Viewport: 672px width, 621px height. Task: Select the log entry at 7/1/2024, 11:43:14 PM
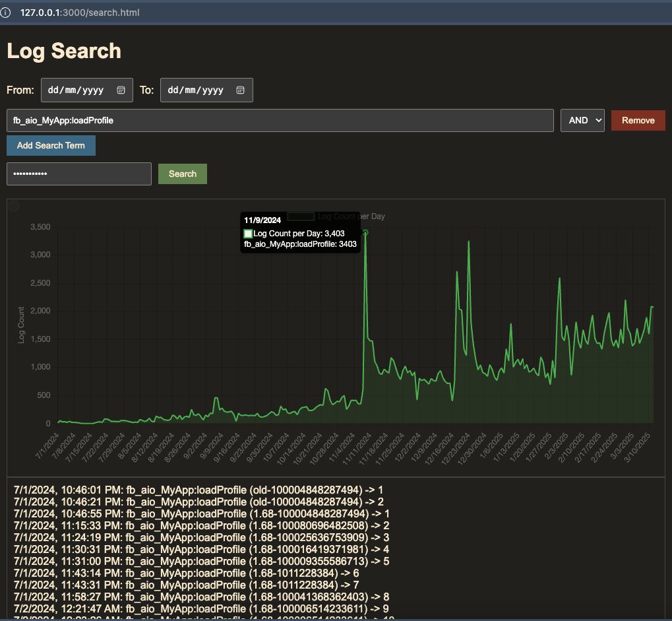(x=187, y=573)
